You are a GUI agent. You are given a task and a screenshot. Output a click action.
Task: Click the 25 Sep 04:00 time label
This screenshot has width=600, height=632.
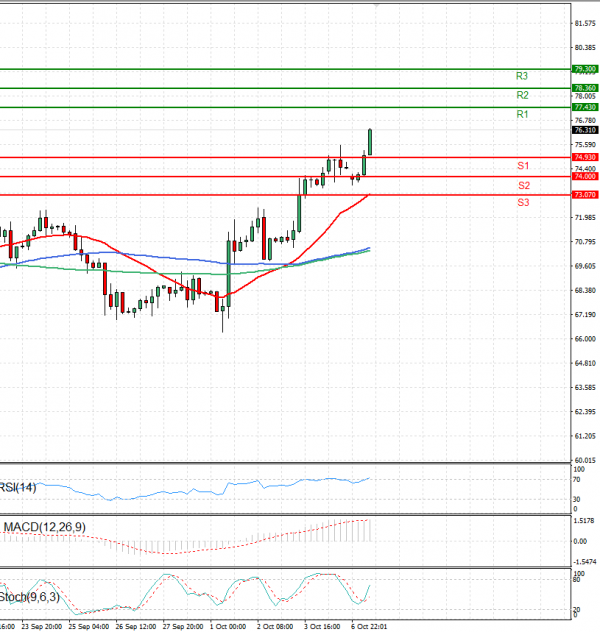point(89,626)
